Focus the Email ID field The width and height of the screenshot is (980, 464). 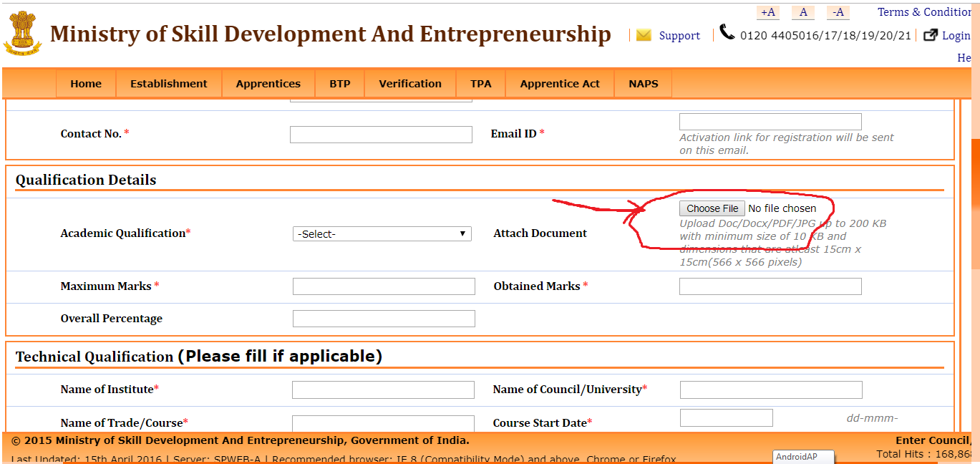coord(770,122)
